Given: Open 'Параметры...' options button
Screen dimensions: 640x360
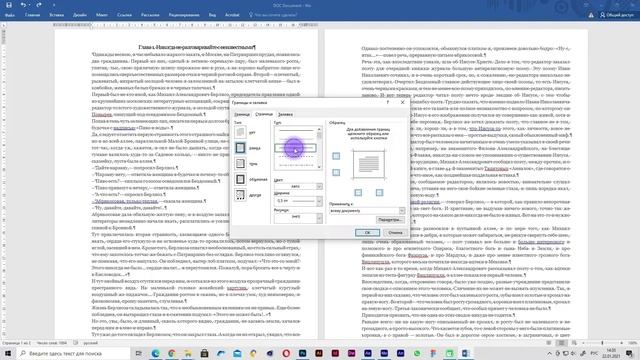Looking at the screenshot, I should coord(390,220).
